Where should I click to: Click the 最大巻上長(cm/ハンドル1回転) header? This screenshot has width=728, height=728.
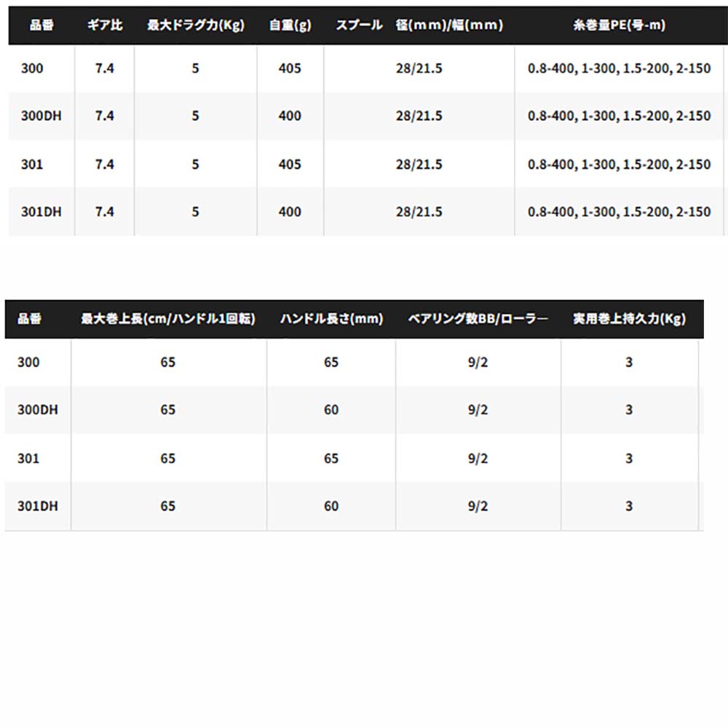(x=168, y=319)
